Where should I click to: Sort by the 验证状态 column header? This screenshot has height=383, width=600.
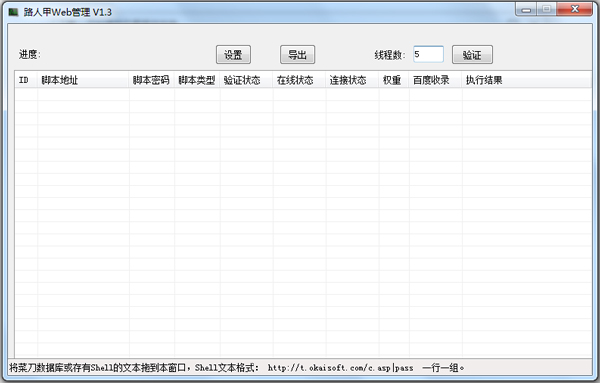tap(246, 80)
